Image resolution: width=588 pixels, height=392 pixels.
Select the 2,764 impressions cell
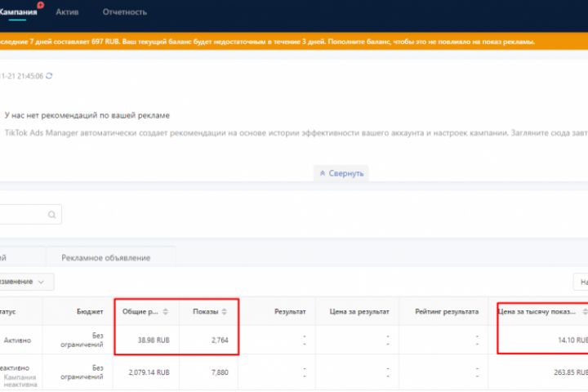[x=220, y=341]
